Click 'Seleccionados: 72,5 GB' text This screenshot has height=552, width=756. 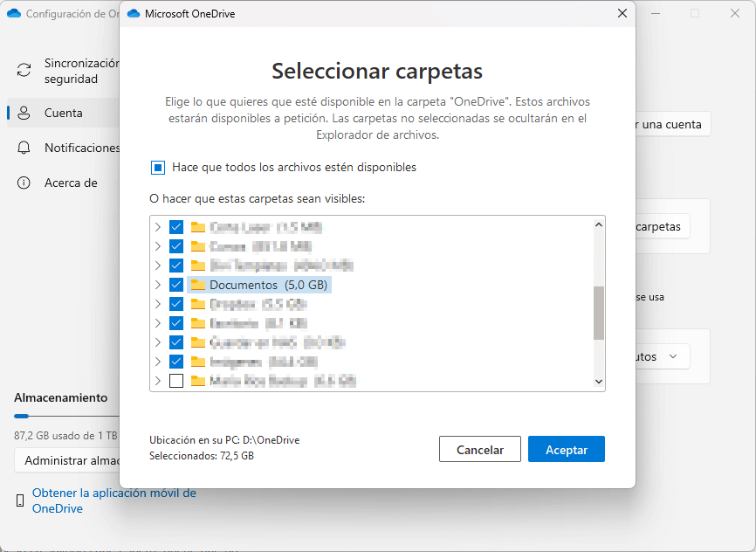coord(202,456)
